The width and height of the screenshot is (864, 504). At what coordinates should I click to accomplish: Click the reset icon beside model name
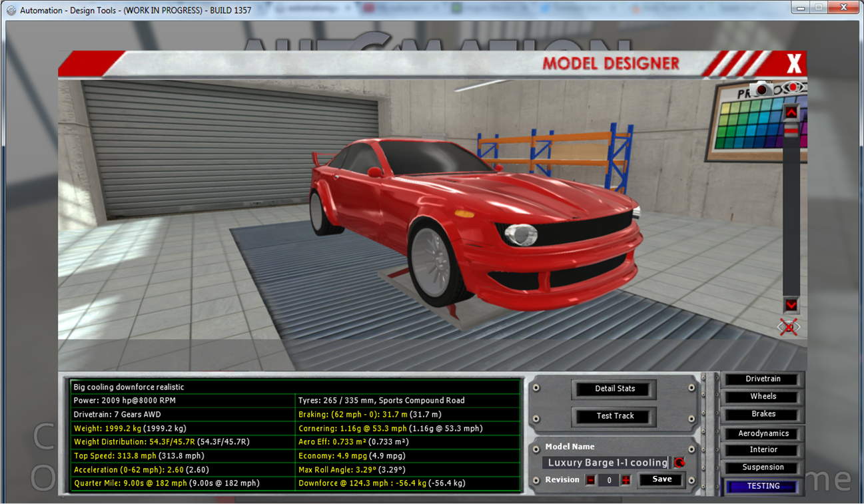[679, 463]
